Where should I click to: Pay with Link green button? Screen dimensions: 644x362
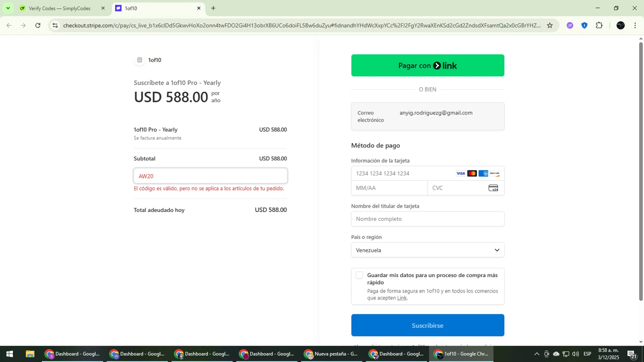point(428,65)
